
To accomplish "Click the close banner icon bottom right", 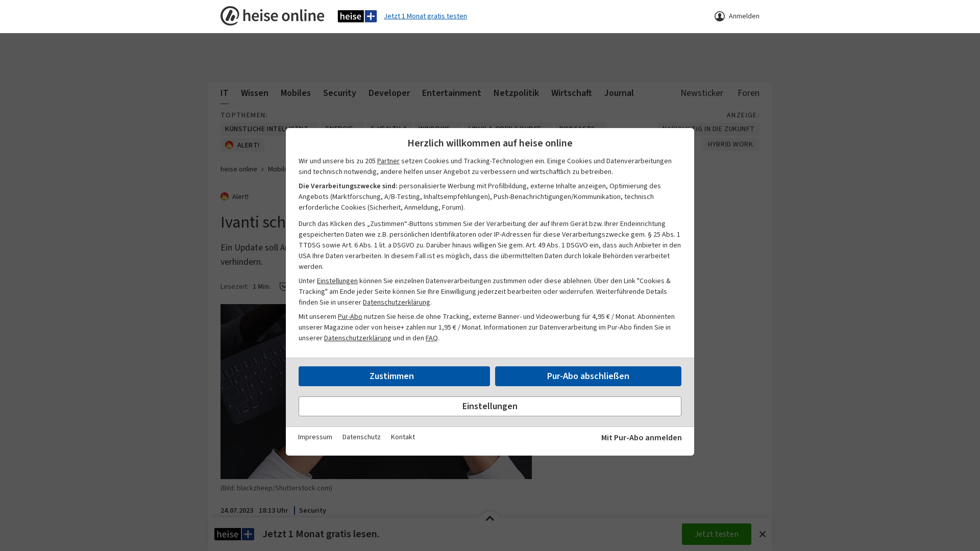I will click(763, 534).
